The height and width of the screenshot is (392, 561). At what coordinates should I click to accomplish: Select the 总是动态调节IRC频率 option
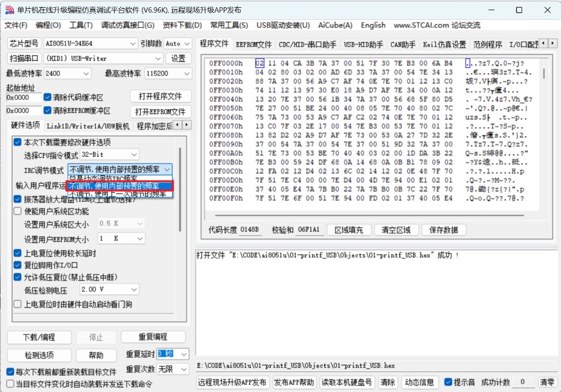(x=117, y=177)
